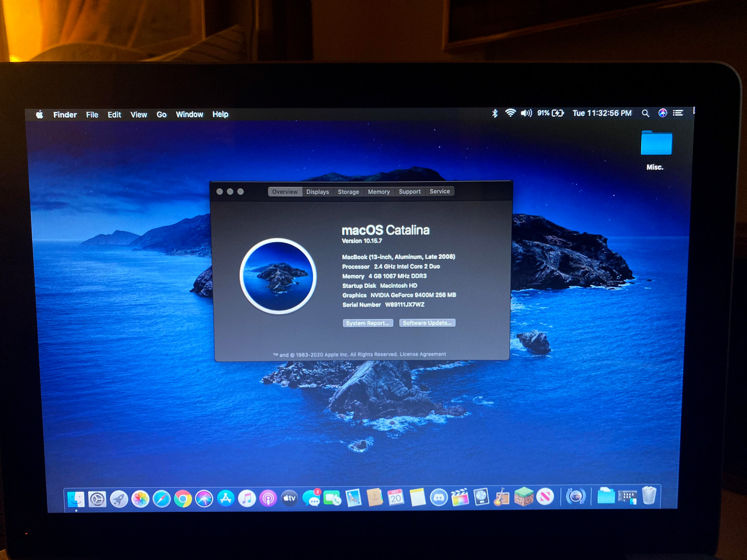Image resolution: width=747 pixels, height=560 pixels.
Task: Open the View menu
Action: [139, 115]
